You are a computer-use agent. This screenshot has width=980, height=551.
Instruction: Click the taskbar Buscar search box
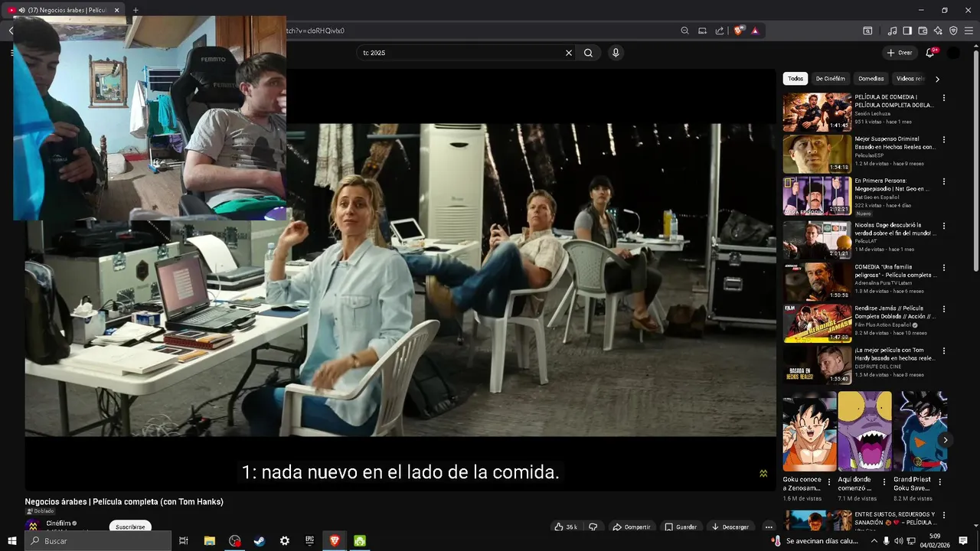(98, 541)
